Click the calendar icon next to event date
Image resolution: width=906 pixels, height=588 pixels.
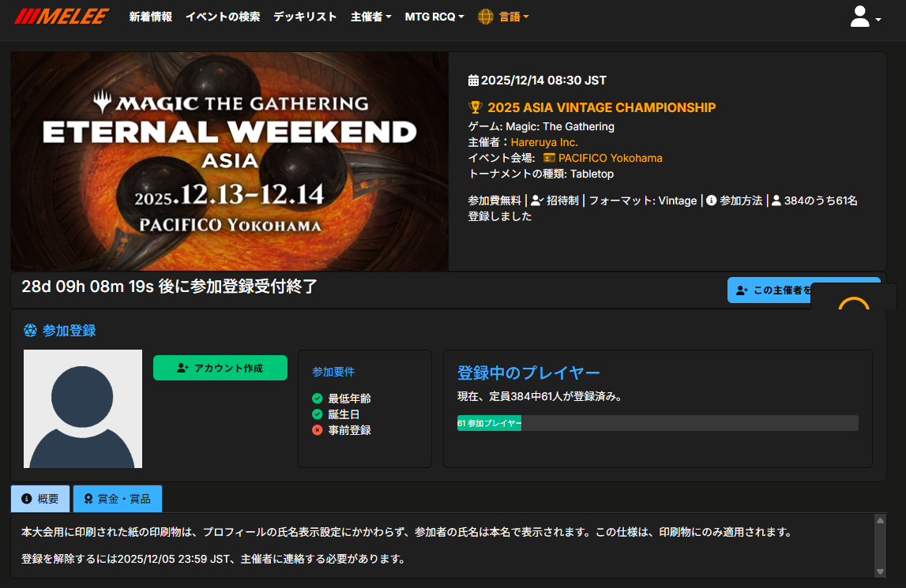coord(473,81)
